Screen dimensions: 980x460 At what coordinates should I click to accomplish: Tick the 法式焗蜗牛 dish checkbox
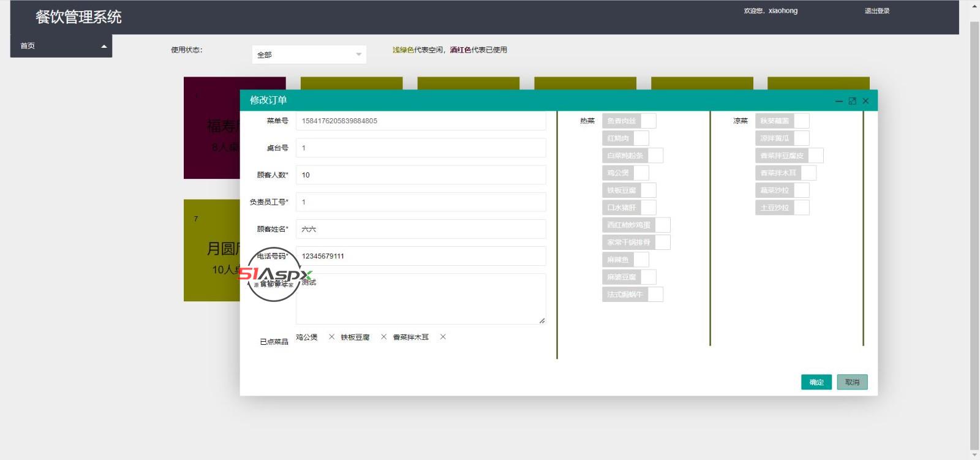633,295
